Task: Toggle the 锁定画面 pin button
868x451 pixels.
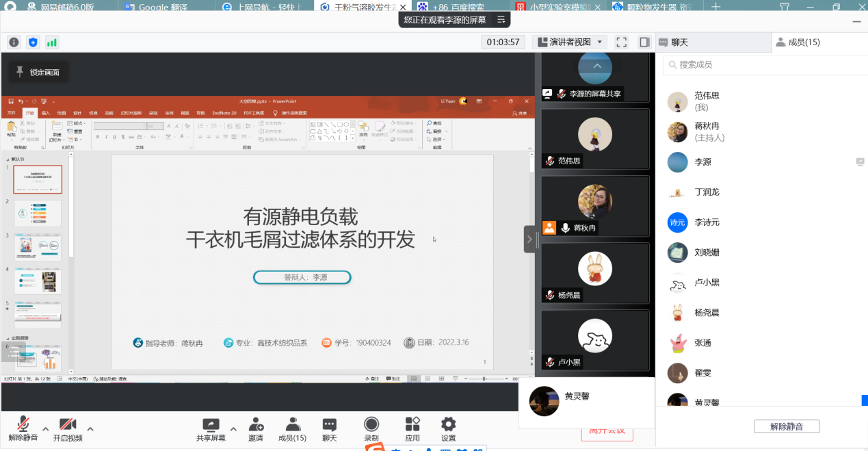Action: 38,72
